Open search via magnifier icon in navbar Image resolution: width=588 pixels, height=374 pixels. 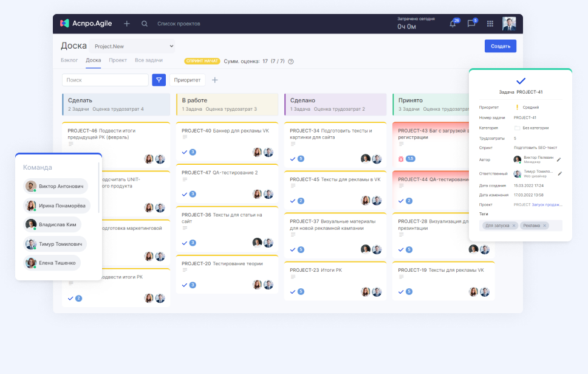click(x=145, y=24)
